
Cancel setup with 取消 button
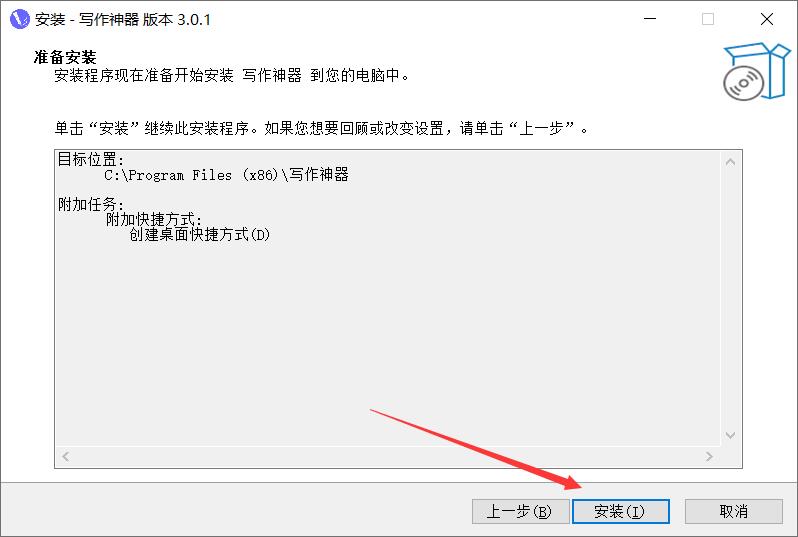(733, 511)
